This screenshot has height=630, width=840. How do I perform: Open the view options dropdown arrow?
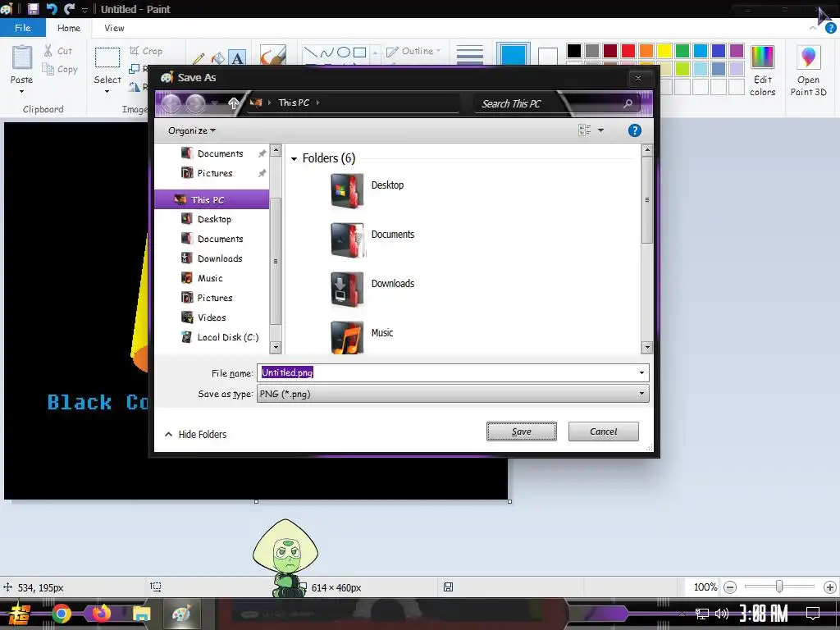(x=600, y=130)
